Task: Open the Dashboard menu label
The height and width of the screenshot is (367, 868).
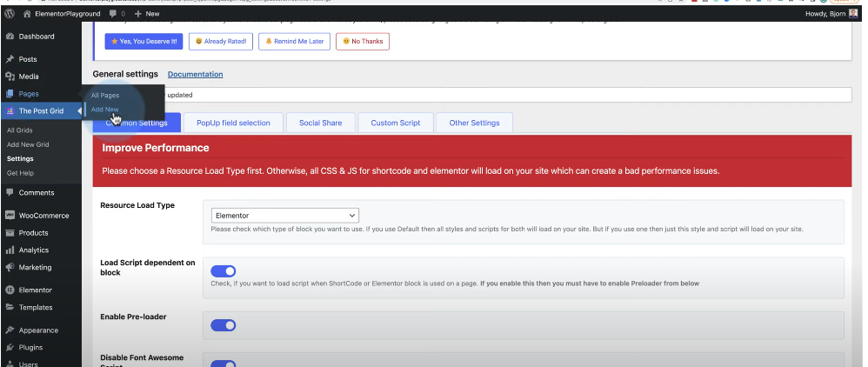Action: tap(37, 37)
